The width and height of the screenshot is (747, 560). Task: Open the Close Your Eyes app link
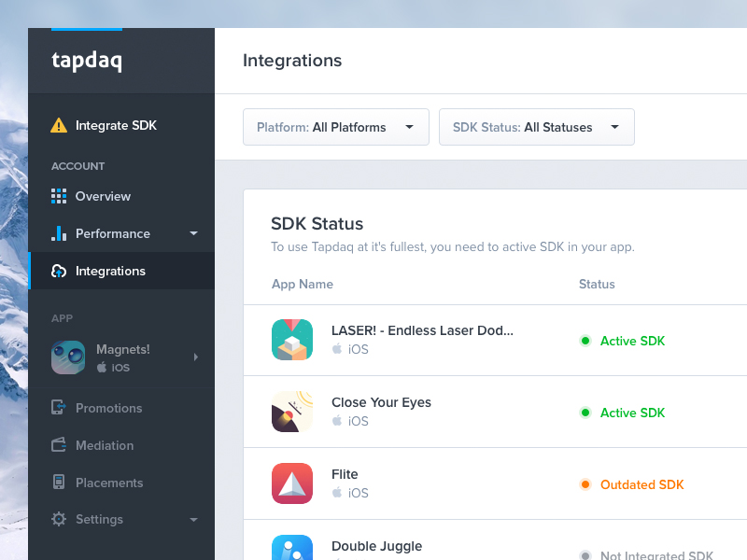[381, 402]
